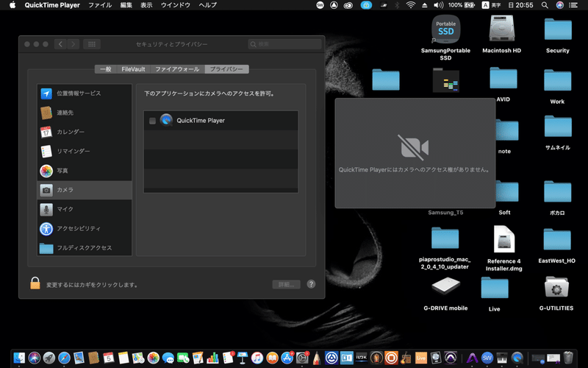Click the Creative Cloud menu bar icon
The width and height of the screenshot is (588, 368).
click(x=348, y=5)
